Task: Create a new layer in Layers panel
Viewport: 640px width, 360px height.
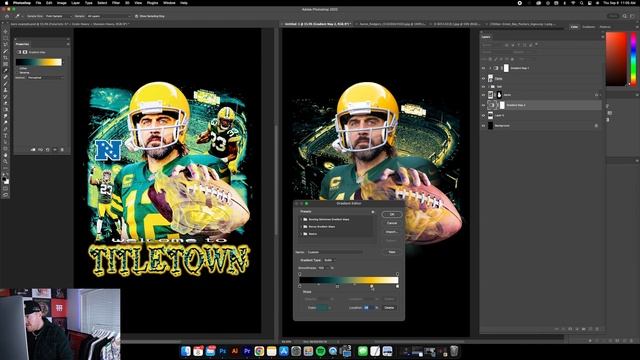Action: pos(590,329)
